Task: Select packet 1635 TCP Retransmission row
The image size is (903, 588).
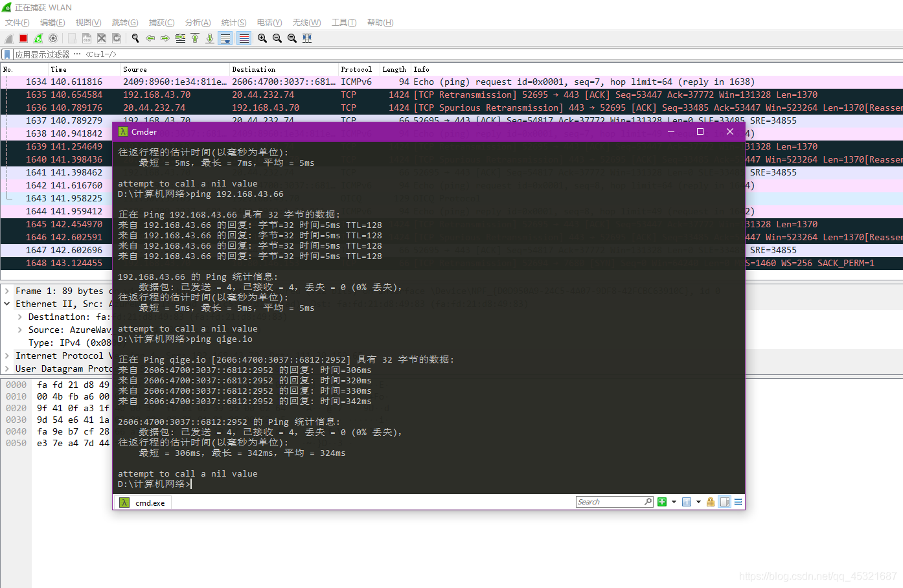Action: click(x=452, y=95)
